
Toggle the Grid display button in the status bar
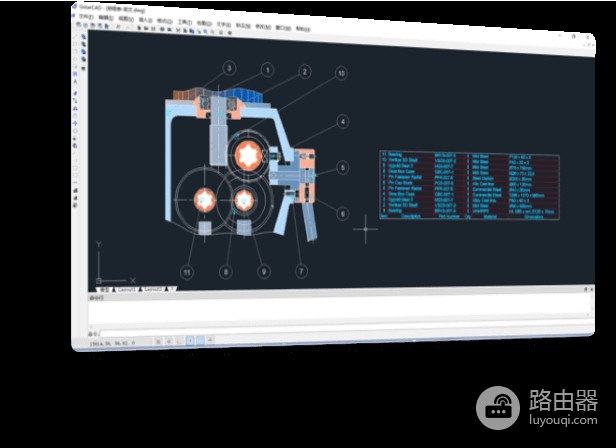pyautogui.click(x=165, y=341)
